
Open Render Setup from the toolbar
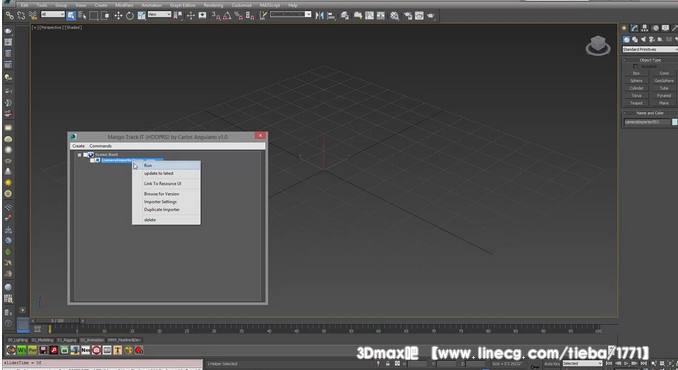coord(408,16)
